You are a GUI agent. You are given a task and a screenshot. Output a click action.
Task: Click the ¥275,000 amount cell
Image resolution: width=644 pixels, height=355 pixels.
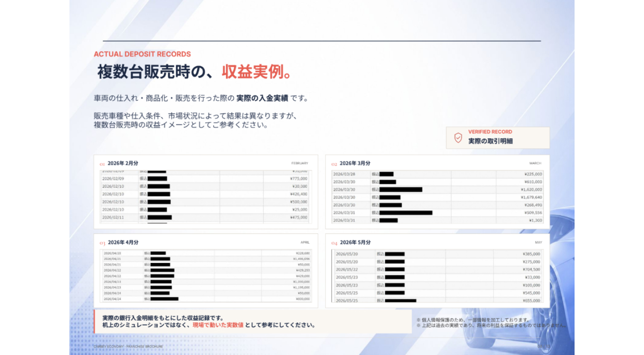point(531,262)
